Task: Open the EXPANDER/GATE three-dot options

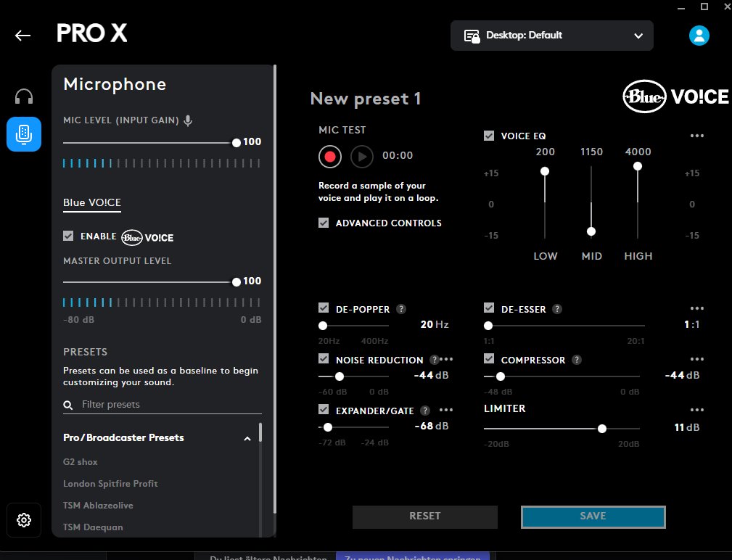Action: coord(446,410)
